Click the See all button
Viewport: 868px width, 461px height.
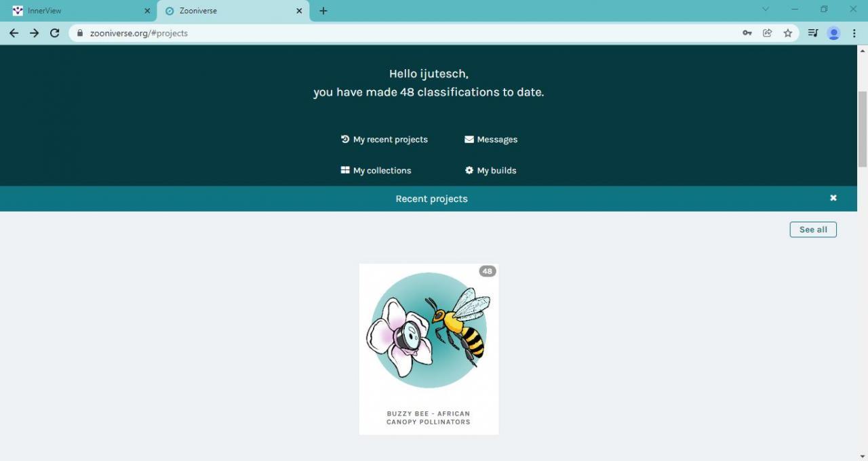[813, 229]
